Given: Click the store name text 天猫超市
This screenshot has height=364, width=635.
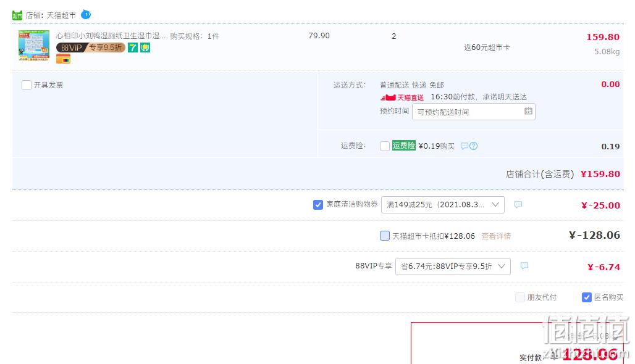Looking at the screenshot, I should coord(61,15).
